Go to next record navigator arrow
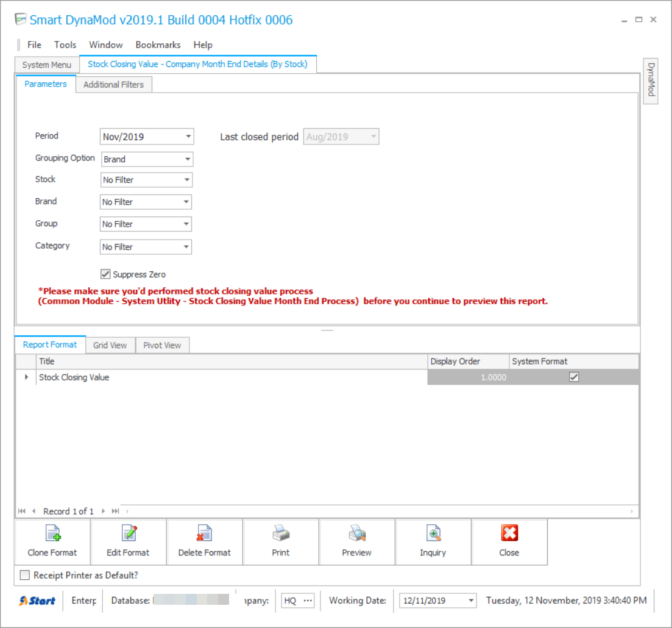Screen dimensions: 672x628 click(104, 511)
